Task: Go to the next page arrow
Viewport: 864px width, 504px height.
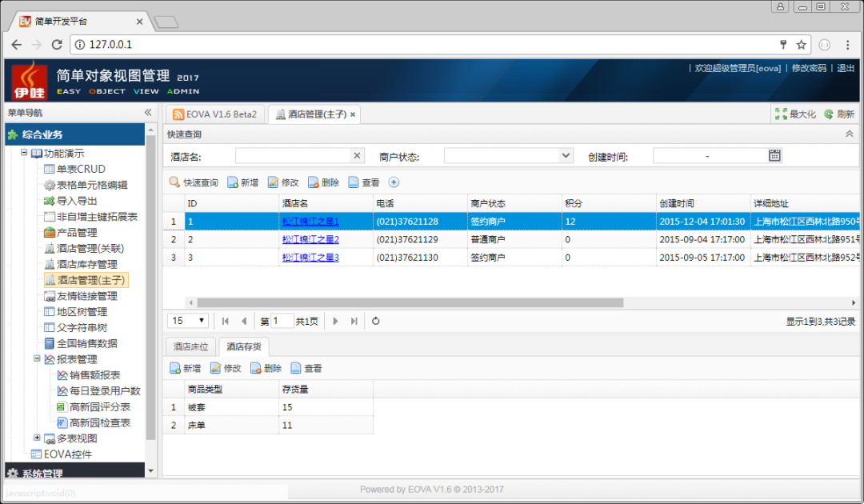Action: click(x=335, y=321)
